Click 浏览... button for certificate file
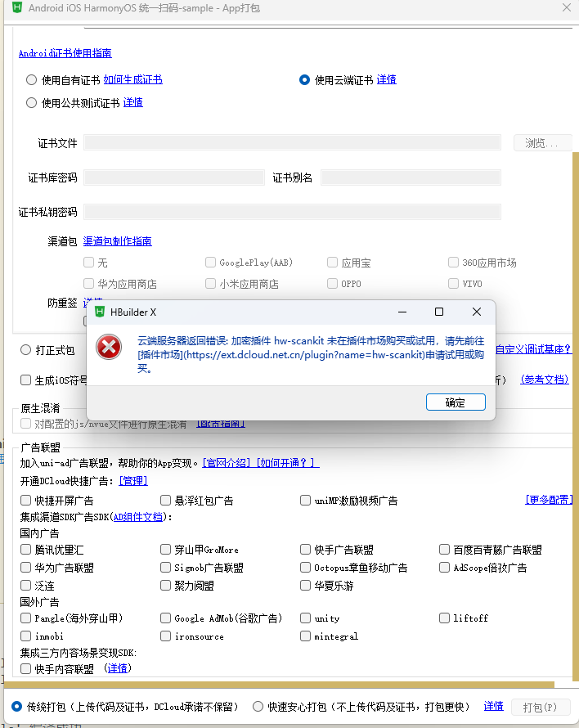Viewport: 579px width, 728px height. point(541,142)
